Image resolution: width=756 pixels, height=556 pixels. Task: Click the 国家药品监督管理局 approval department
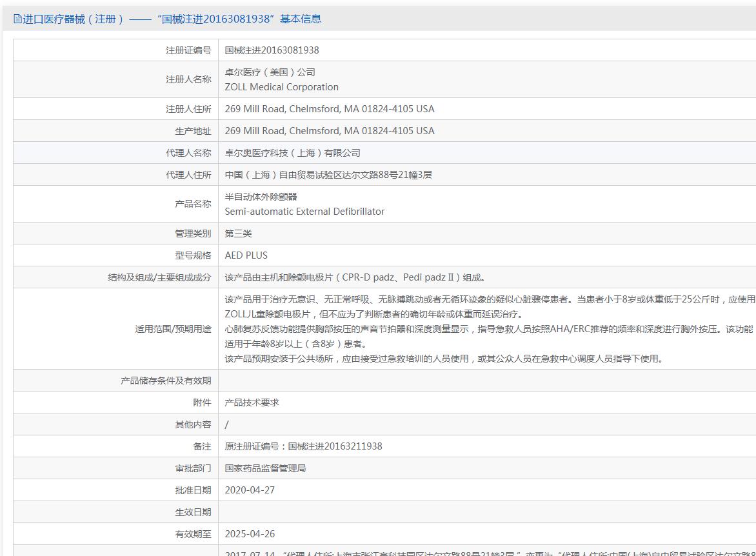tap(265, 468)
